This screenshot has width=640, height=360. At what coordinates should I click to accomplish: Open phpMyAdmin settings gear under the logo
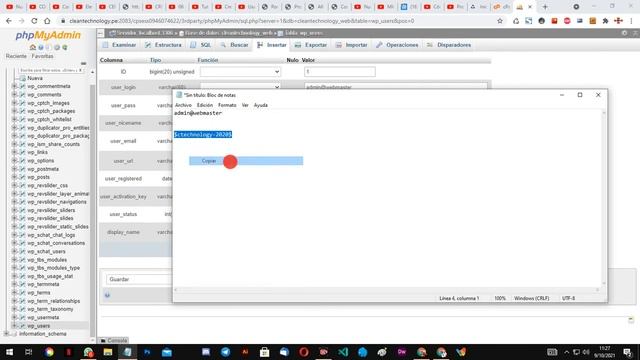click(57, 47)
